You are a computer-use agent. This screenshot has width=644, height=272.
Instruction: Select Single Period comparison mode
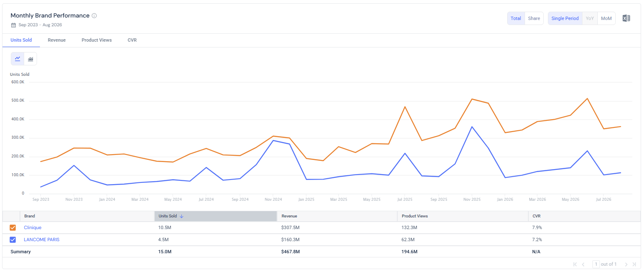tap(565, 18)
